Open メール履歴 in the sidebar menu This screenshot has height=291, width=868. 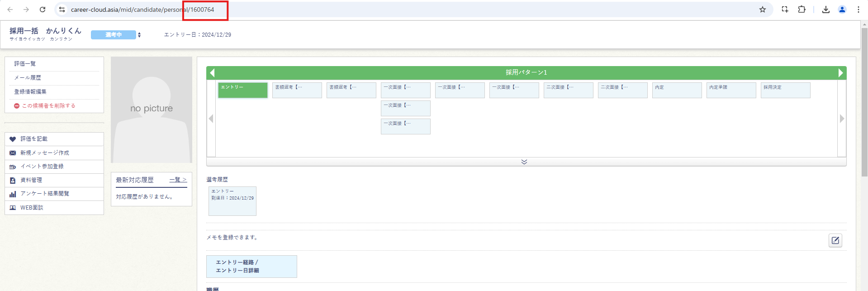coord(28,78)
